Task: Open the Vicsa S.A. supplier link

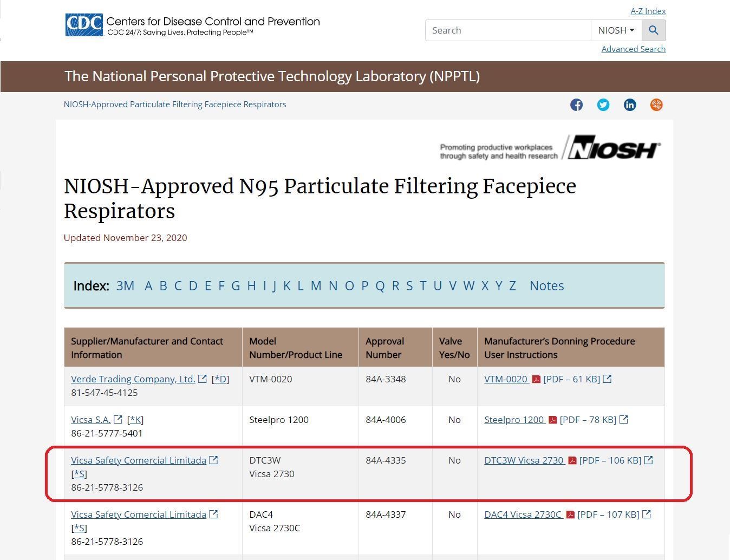Action: point(91,420)
